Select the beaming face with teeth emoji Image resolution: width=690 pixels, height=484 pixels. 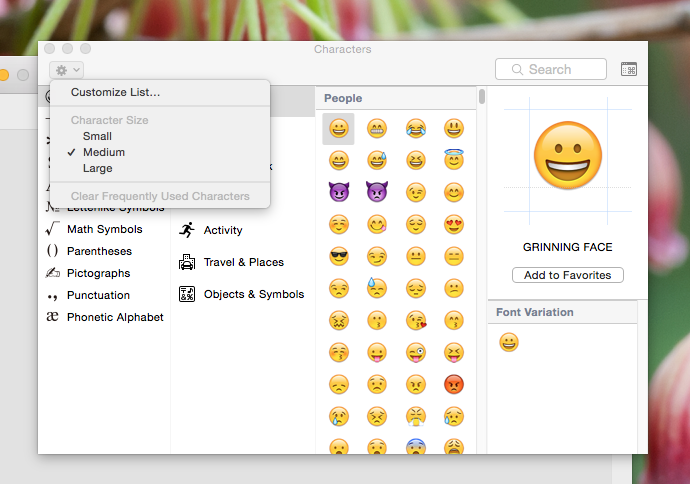click(377, 128)
